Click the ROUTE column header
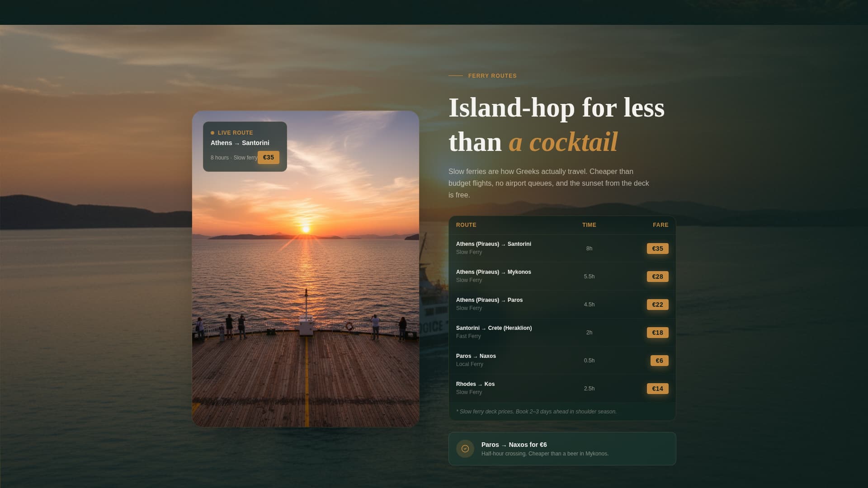This screenshot has width=868, height=488. click(466, 225)
